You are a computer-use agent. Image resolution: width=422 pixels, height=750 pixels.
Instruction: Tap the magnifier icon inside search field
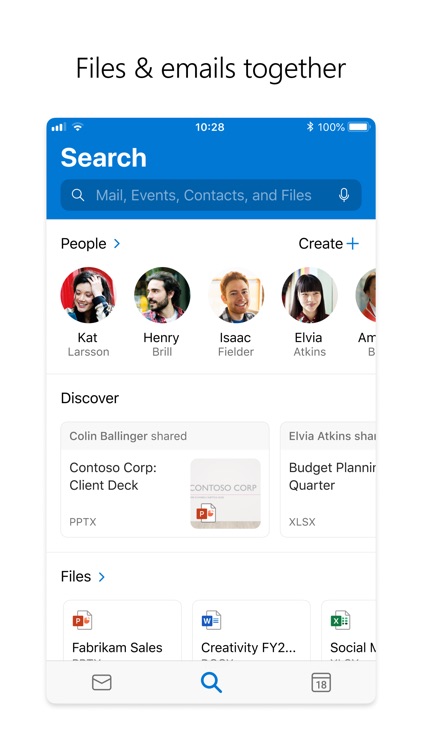pos(78,195)
